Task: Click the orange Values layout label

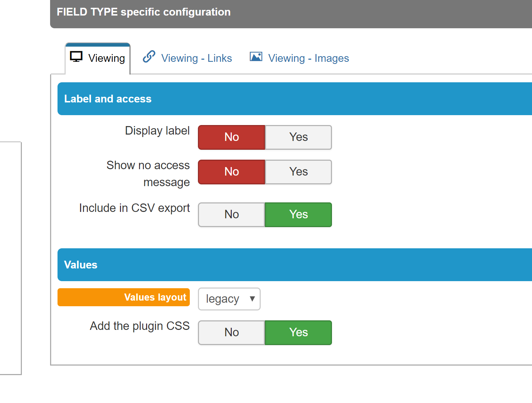Action: (x=123, y=297)
